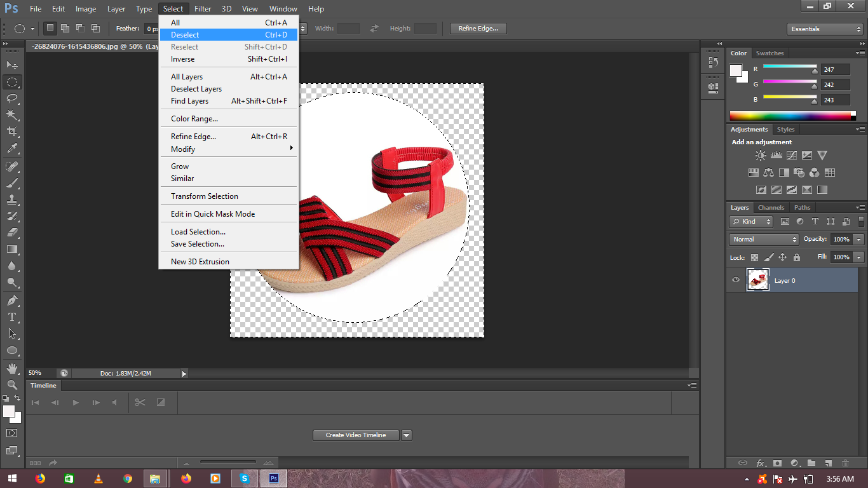
Task: Select the Brush tool
Action: pos(12,183)
